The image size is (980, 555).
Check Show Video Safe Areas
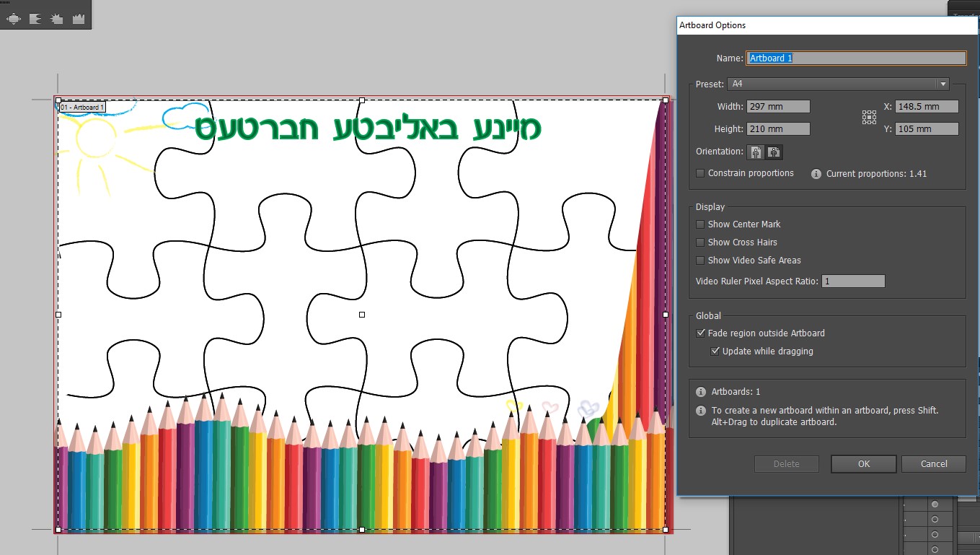pyautogui.click(x=699, y=261)
